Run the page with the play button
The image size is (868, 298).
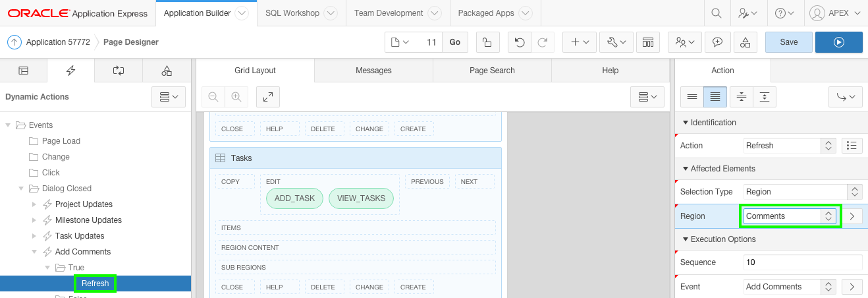coord(838,42)
